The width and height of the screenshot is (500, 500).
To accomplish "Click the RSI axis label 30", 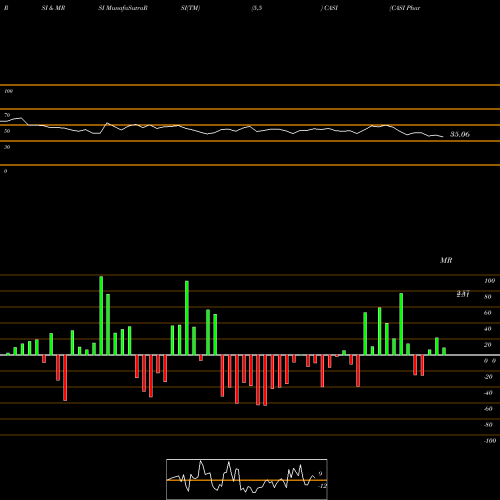I will point(7,147).
